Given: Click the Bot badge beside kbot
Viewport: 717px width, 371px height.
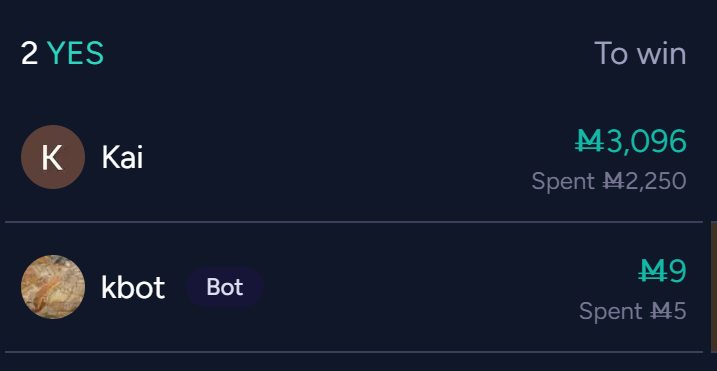Looking at the screenshot, I should coord(225,287).
